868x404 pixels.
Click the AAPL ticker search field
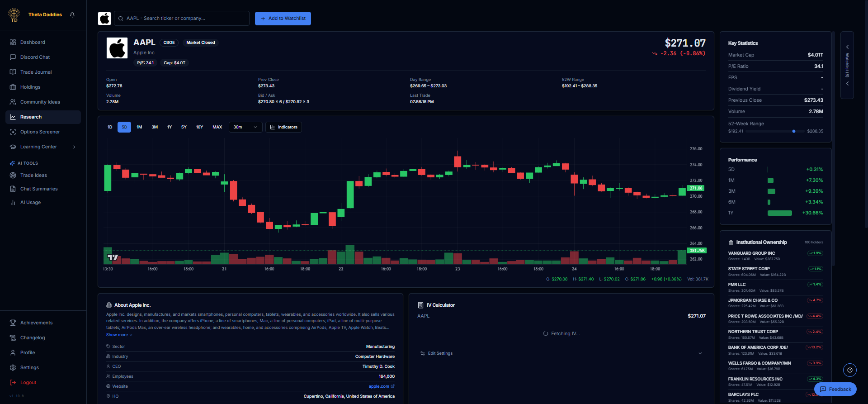tap(182, 19)
